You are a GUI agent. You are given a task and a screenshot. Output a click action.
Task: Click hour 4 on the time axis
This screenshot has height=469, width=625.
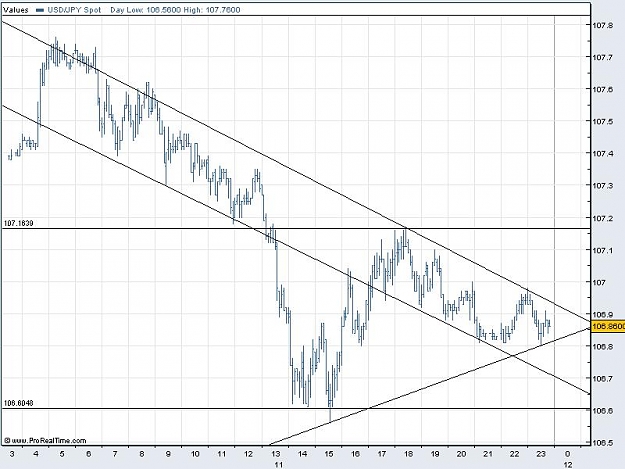tap(36, 453)
